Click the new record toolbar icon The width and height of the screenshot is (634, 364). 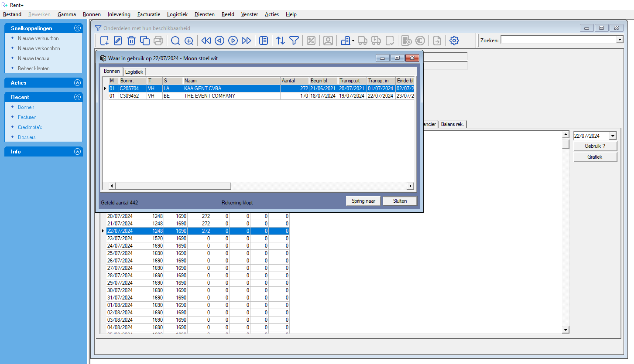104,41
